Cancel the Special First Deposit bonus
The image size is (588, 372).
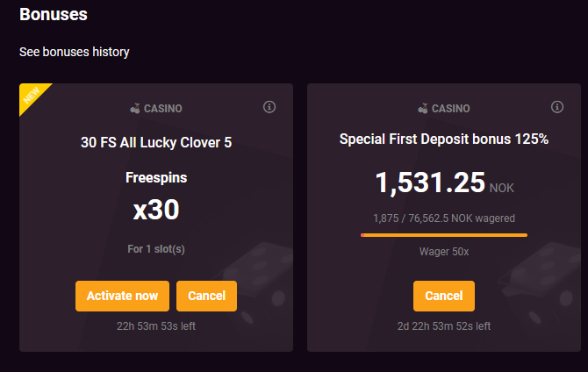444,296
